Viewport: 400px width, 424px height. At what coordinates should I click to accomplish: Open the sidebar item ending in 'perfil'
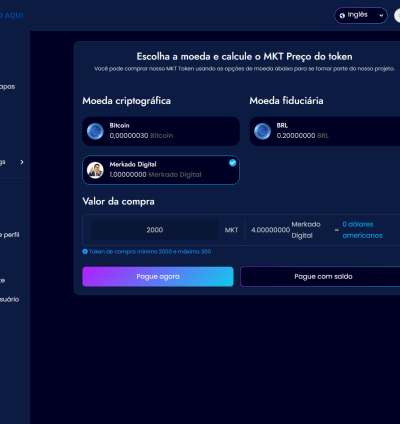10,235
